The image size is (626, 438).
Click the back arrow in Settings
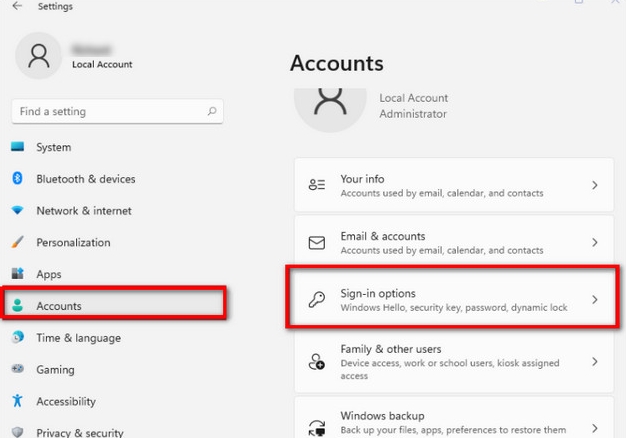coord(17,6)
